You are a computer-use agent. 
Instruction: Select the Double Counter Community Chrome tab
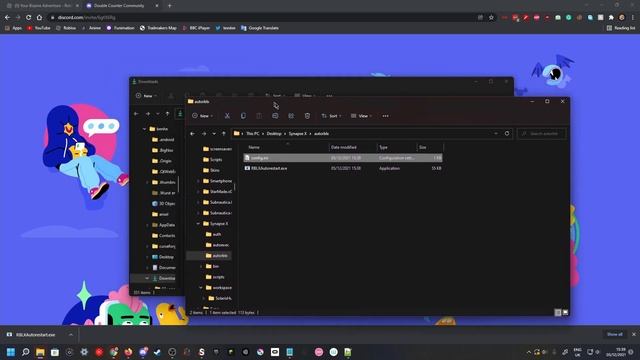[x=122, y=6]
